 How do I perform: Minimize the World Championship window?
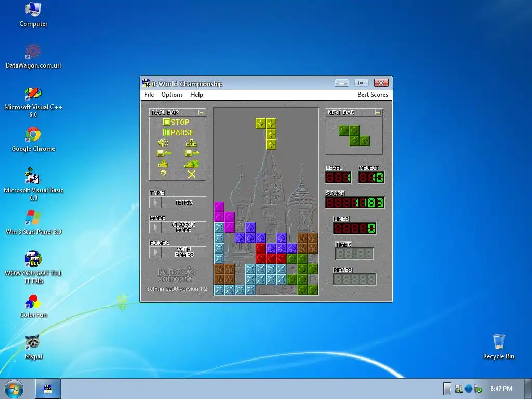click(x=342, y=83)
